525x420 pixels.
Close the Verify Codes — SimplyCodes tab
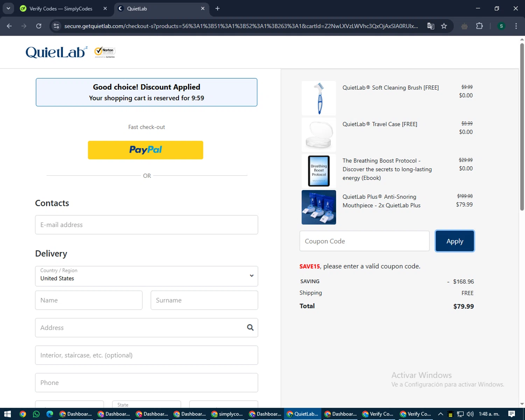pos(105,8)
